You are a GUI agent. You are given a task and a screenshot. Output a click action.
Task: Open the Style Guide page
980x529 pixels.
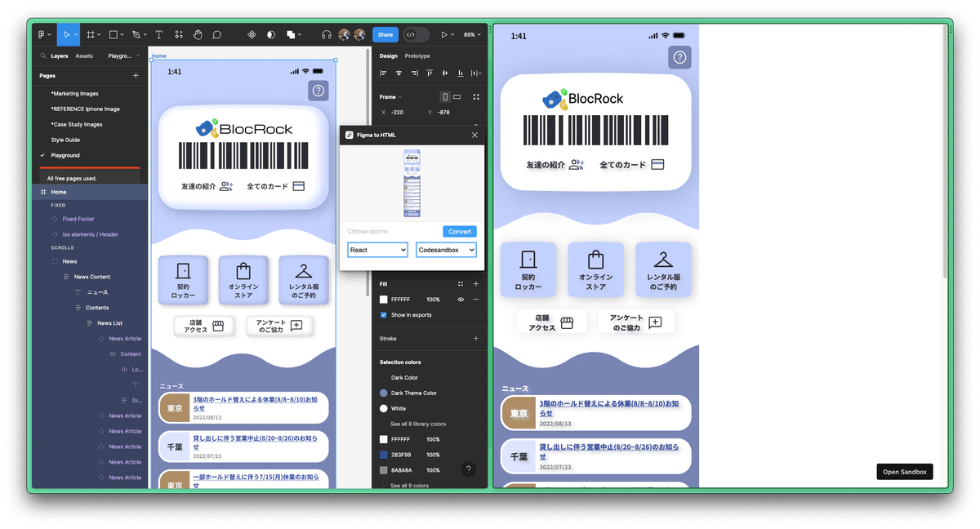(65, 140)
